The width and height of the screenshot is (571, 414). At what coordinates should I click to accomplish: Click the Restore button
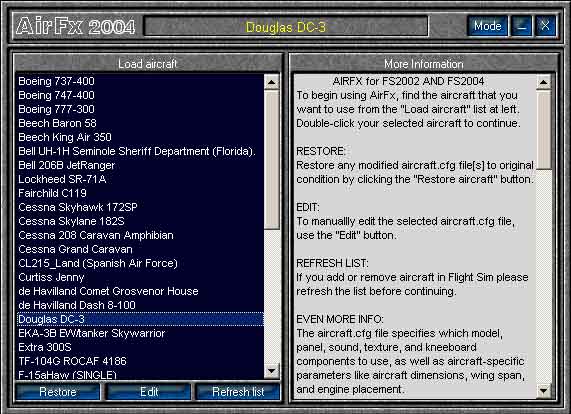[x=58, y=392]
